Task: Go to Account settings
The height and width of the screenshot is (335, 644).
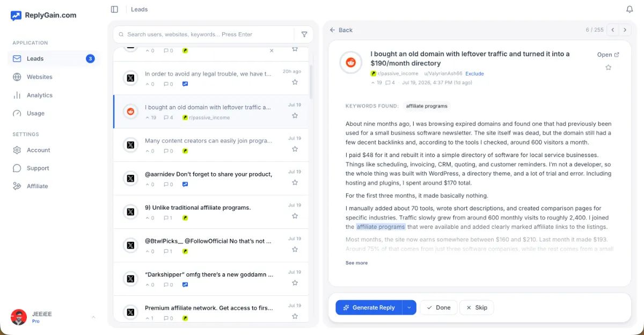Action: point(54,150)
